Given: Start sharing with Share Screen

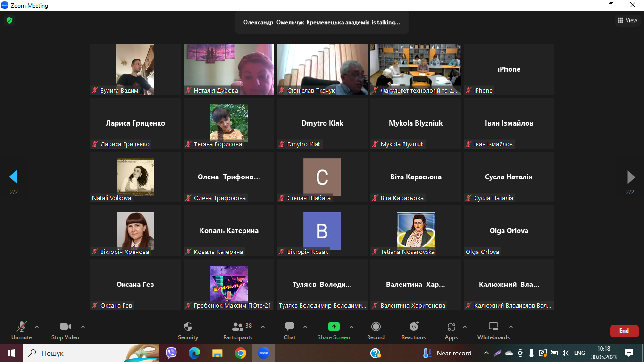Looking at the screenshot, I should click(x=334, y=330).
